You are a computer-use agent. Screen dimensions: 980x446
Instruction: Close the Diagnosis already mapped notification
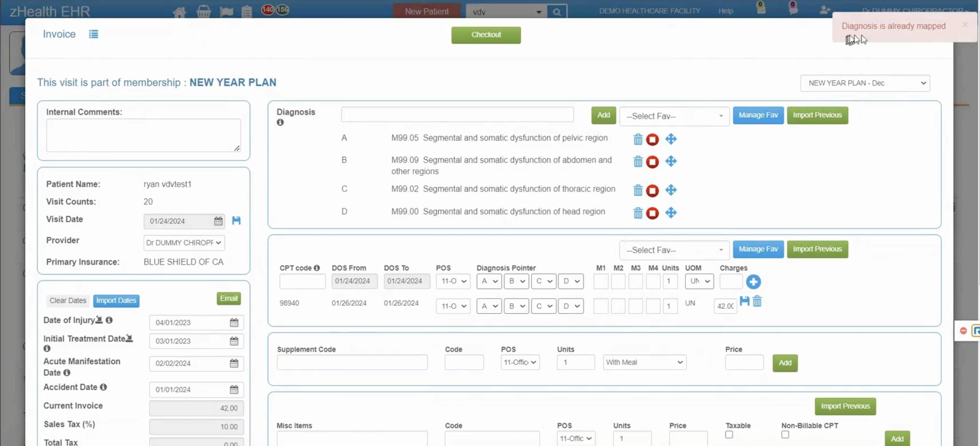point(965,25)
